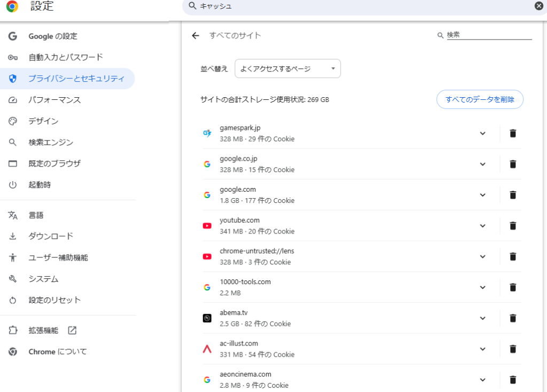The image size is (547, 392).
Task: Expand the ac-illust.com entry chevron
Action: click(483, 349)
